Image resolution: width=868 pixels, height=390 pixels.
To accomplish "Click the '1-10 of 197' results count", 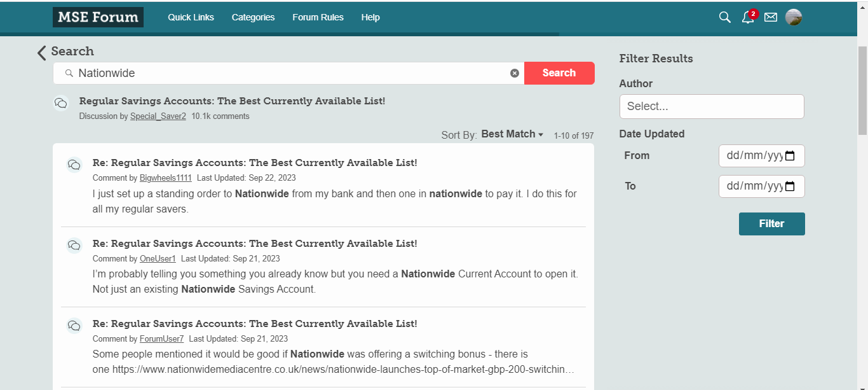I will pos(574,136).
